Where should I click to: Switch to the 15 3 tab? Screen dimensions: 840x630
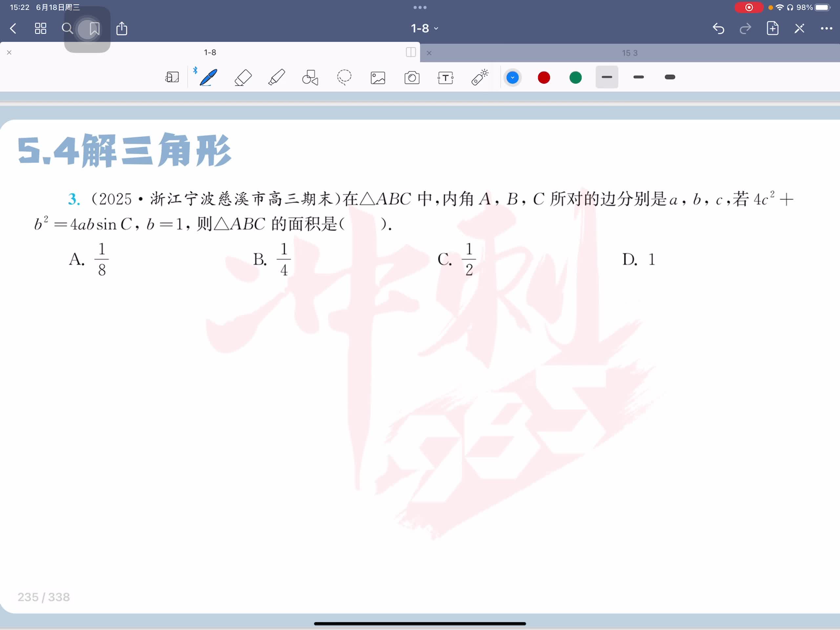tap(629, 53)
